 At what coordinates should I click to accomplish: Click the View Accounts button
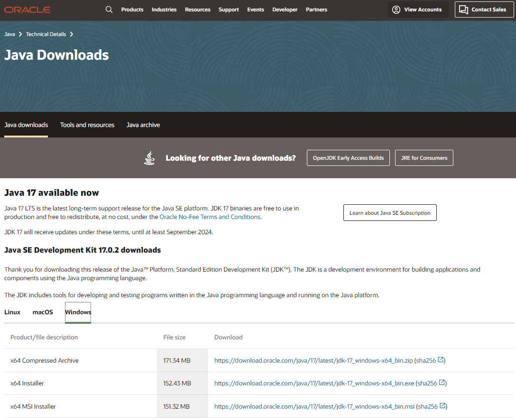(418, 9)
